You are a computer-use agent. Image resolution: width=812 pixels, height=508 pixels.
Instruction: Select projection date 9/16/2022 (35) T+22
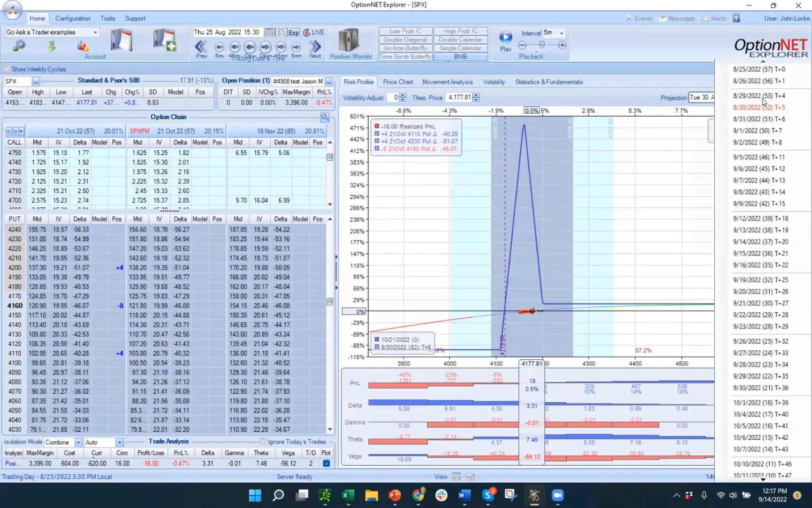pyautogui.click(x=761, y=265)
